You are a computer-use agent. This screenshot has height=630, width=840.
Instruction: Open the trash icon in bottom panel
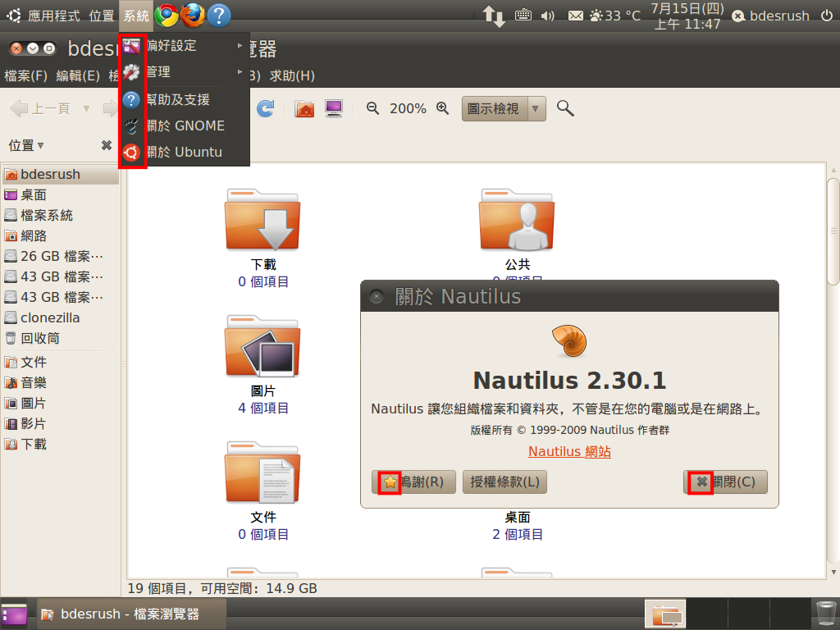tap(825, 614)
